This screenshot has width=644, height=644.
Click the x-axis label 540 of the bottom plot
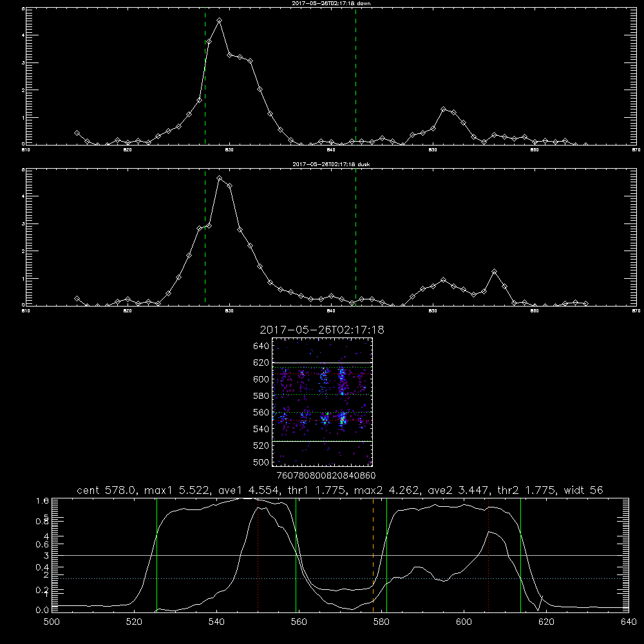click(216, 622)
